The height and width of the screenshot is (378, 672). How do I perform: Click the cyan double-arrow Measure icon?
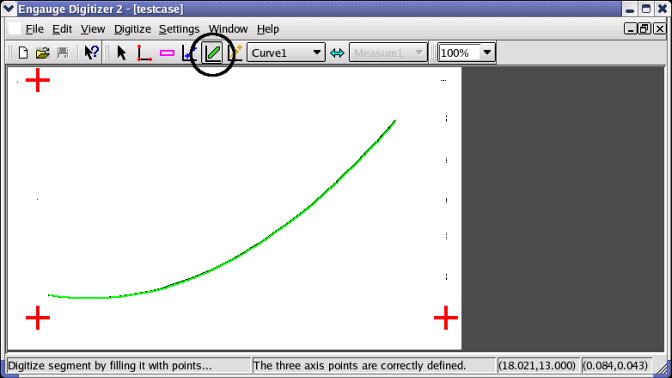click(337, 53)
